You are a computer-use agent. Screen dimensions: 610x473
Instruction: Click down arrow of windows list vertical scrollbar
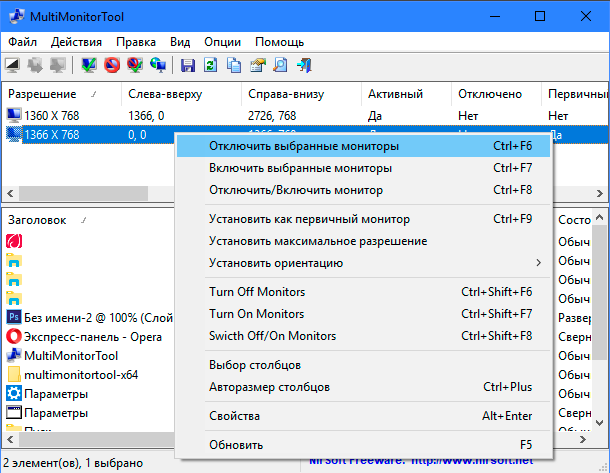click(599, 423)
